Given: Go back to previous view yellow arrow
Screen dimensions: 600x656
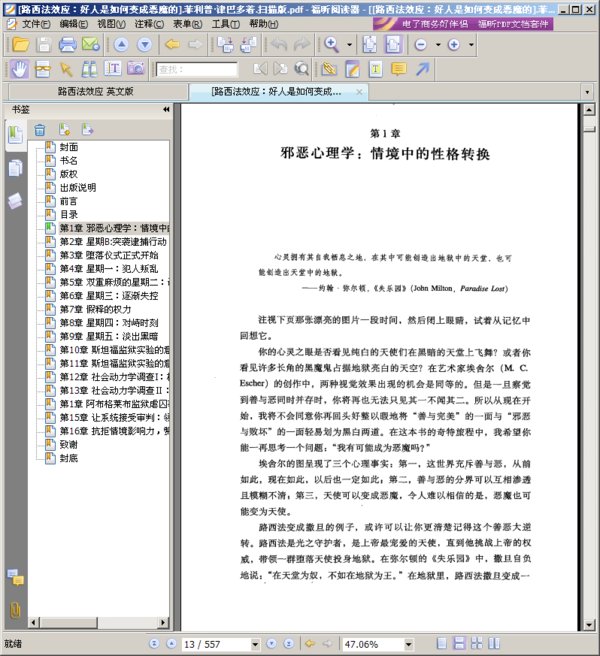Looking at the screenshot, I should (172, 44).
